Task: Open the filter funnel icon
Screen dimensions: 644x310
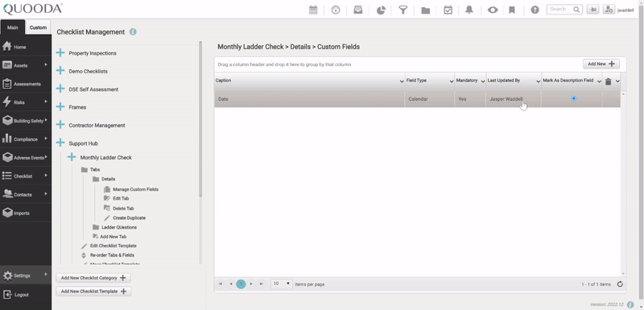Action: click(403, 10)
